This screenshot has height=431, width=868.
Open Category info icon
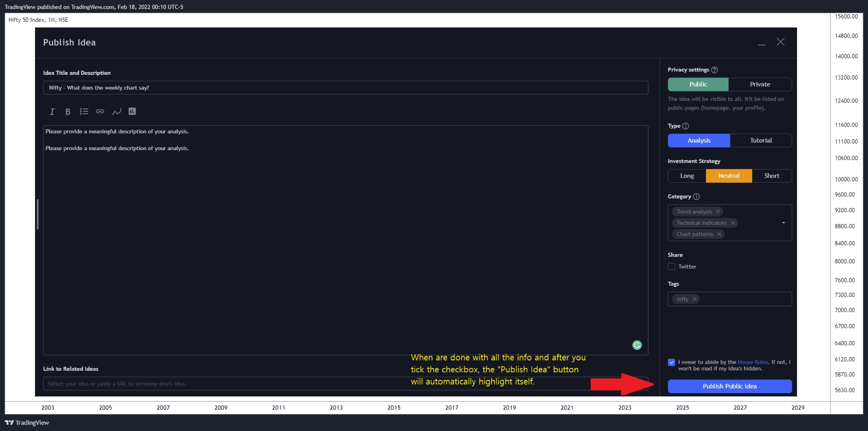tap(696, 197)
